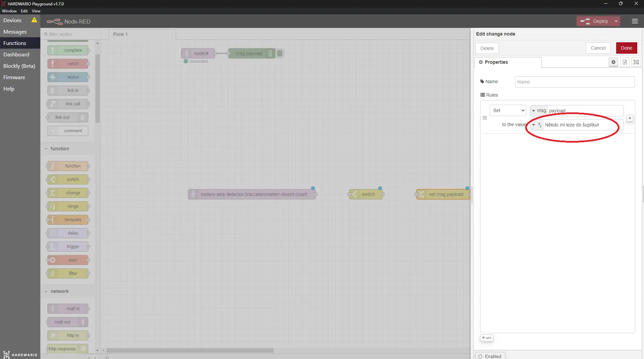Open the Properties tab in edit panel
Screen dimensions: 644x359
pyautogui.click(x=508, y=62)
